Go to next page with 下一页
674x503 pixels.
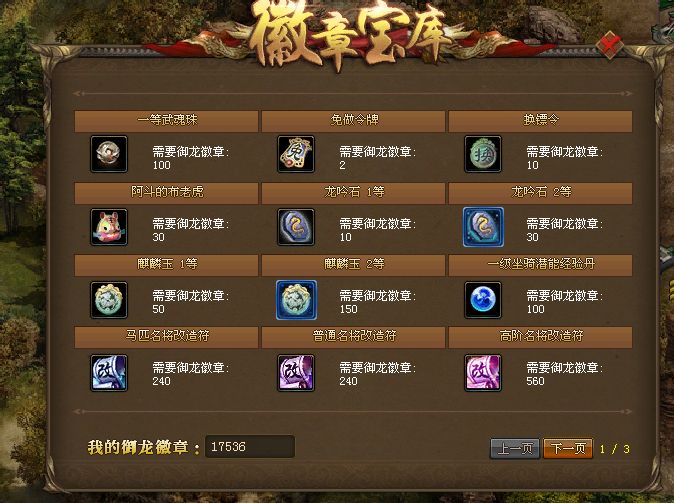568,448
